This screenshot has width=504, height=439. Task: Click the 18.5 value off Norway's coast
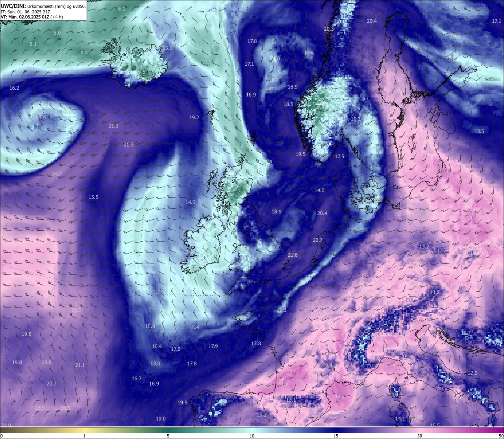click(289, 104)
